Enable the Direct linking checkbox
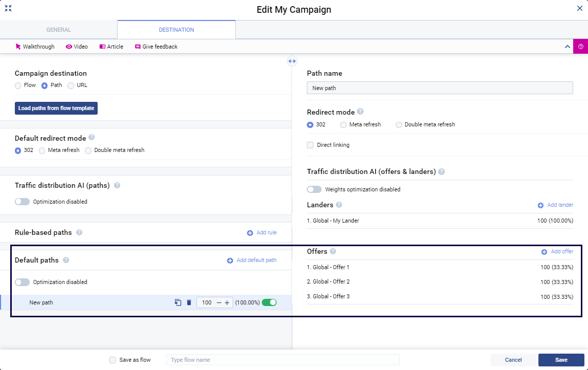Viewport: 588px width, 370px height. tap(310, 145)
